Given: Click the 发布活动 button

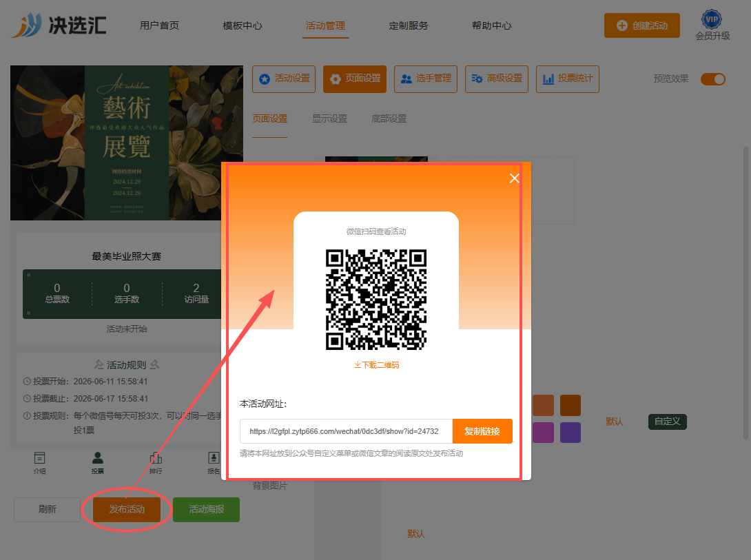Looking at the screenshot, I should (x=127, y=509).
